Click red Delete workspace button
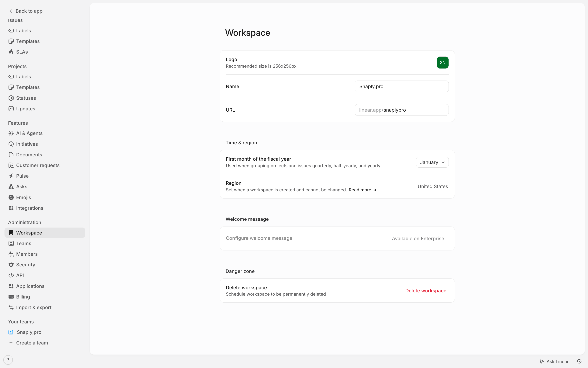The image size is (588, 368). pyautogui.click(x=426, y=291)
